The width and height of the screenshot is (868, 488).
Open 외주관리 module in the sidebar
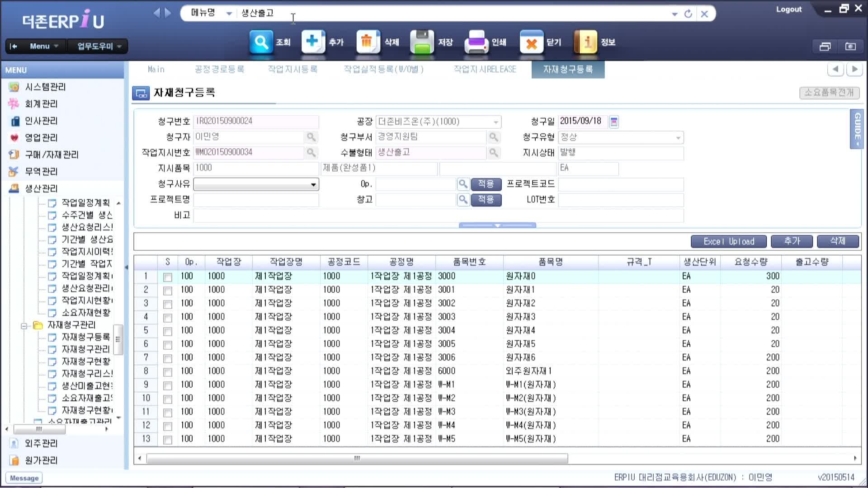(41, 443)
